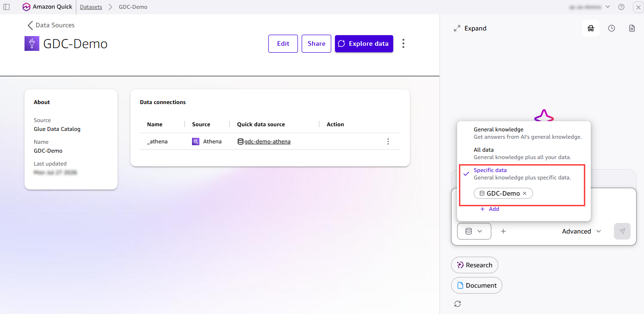Image resolution: width=644 pixels, height=314 pixels.
Task: Open the document notes icon in chat panel
Action: (x=632, y=28)
